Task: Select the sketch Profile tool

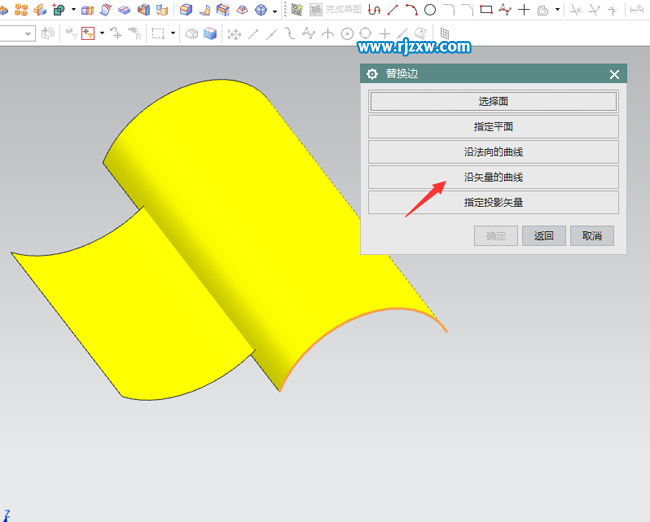Action: pyautogui.click(x=374, y=10)
